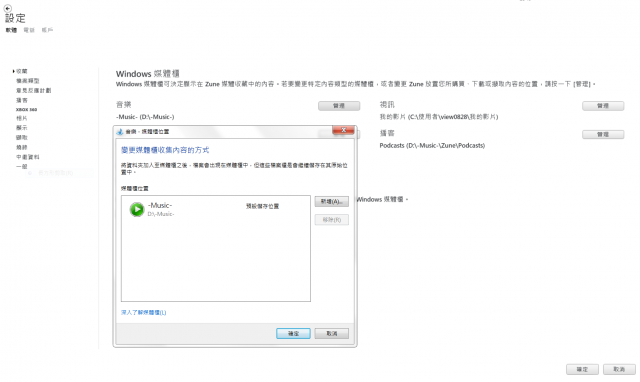
Task: Click 管理 button for 視訊 library
Action: tap(603, 106)
